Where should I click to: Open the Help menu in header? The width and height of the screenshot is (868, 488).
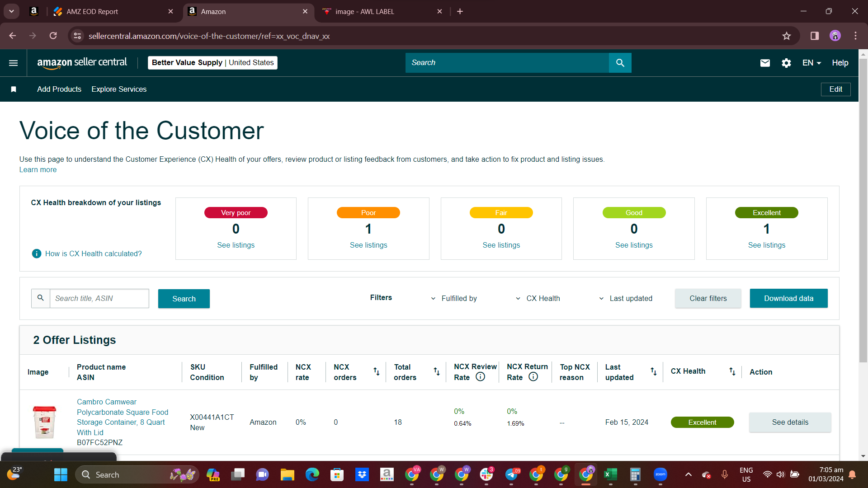tap(840, 63)
